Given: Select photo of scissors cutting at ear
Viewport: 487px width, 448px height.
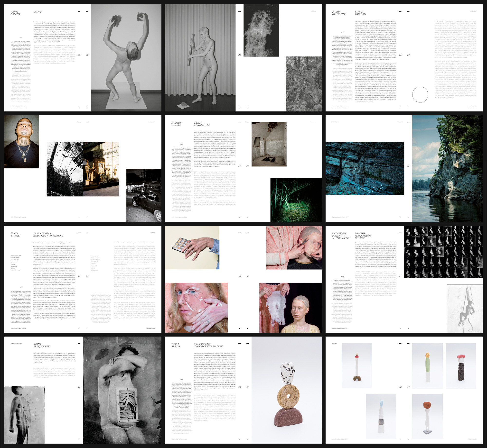Looking at the screenshot, I should coord(294,247).
